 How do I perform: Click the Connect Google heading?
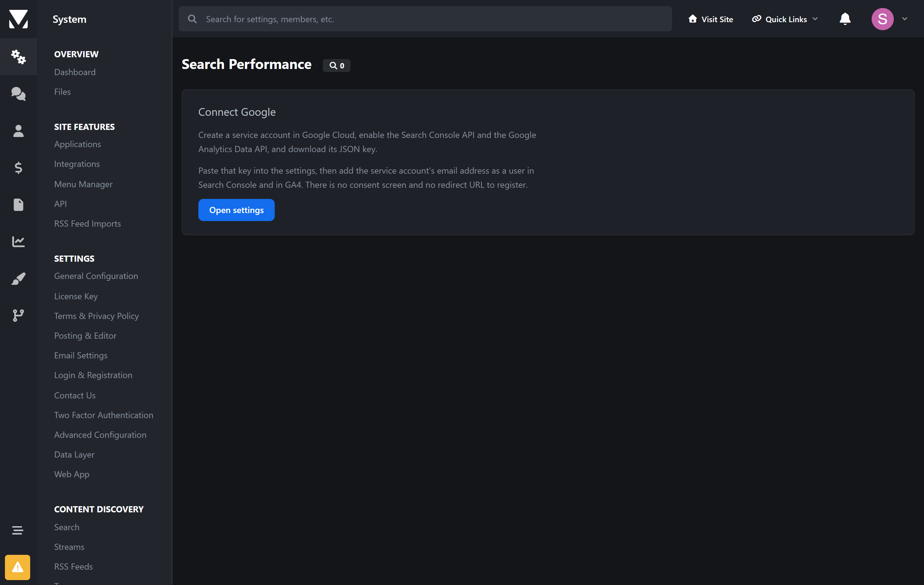click(x=237, y=112)
